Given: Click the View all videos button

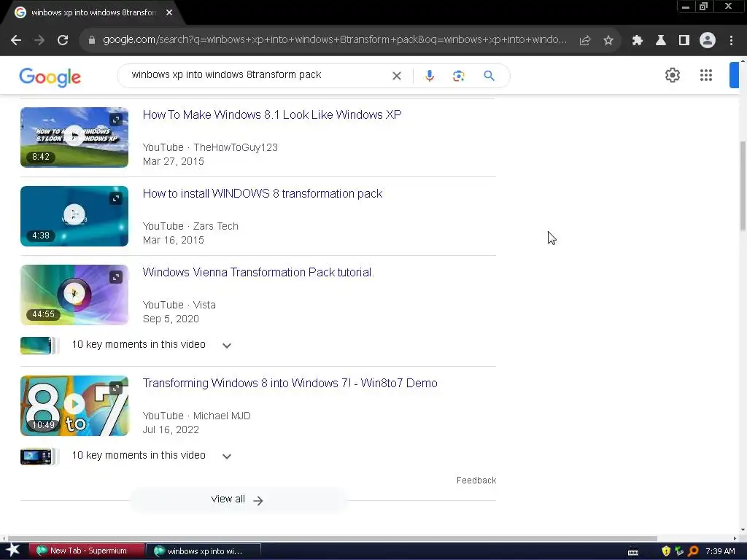Looking at the screenshot, I should [x=239, y=499].
